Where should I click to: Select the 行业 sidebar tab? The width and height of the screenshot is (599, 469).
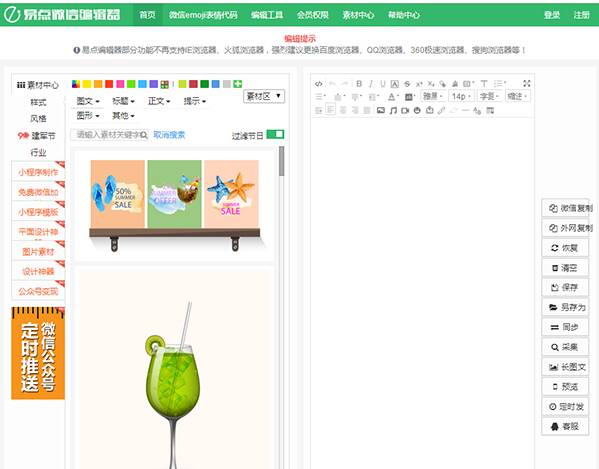(x=38, y=152)
